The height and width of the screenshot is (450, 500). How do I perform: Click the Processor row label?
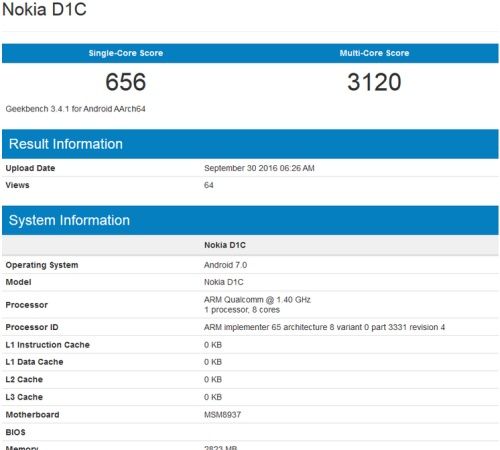pos(26,305)
